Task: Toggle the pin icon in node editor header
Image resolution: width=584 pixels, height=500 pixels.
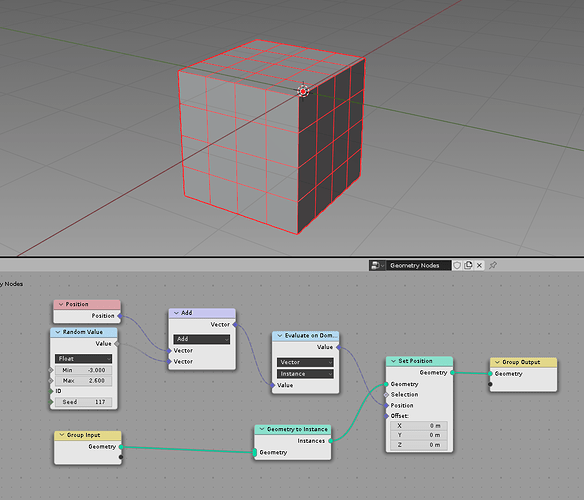Action: pyautogui.click(x=493, y=265)
